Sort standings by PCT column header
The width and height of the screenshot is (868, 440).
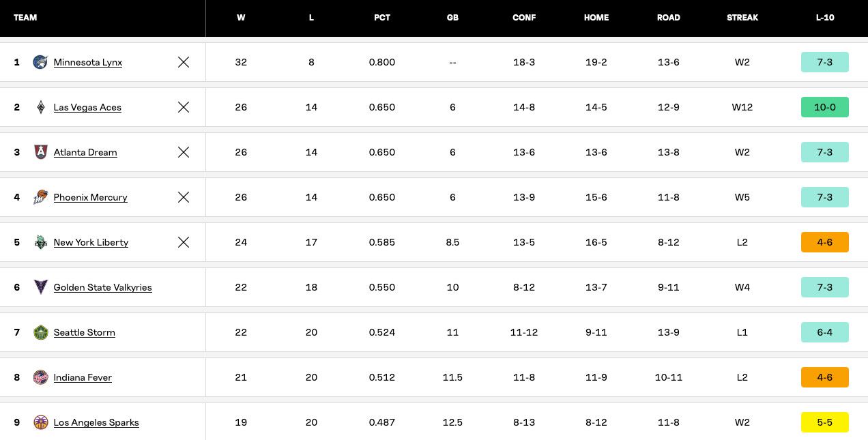click(382, 18)
